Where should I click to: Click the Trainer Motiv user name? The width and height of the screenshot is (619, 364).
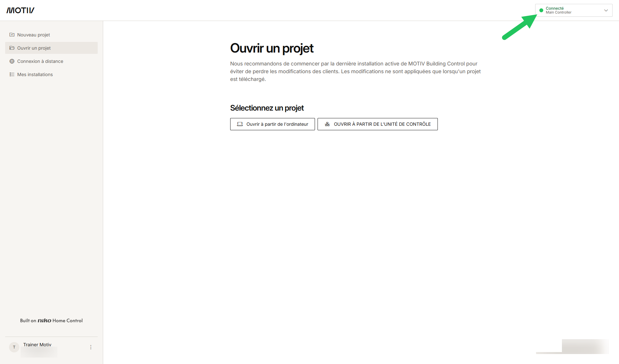point(37,345)
